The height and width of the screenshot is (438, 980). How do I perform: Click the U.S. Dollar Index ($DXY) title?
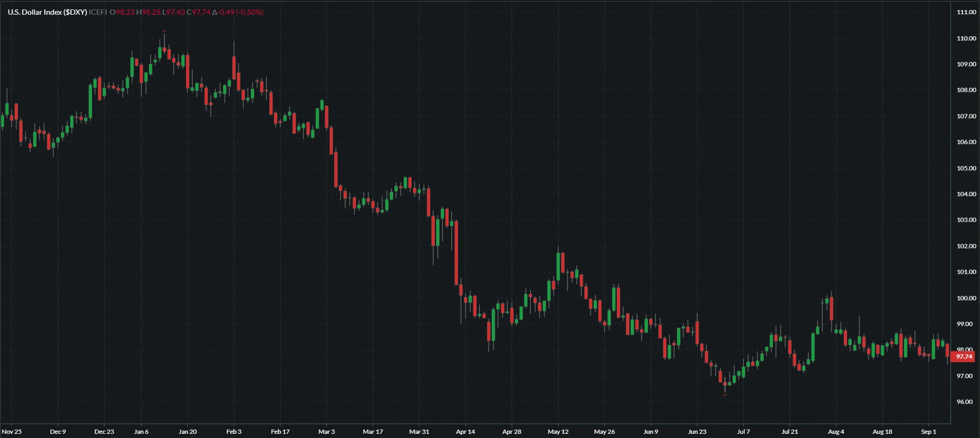click(47, 12)
